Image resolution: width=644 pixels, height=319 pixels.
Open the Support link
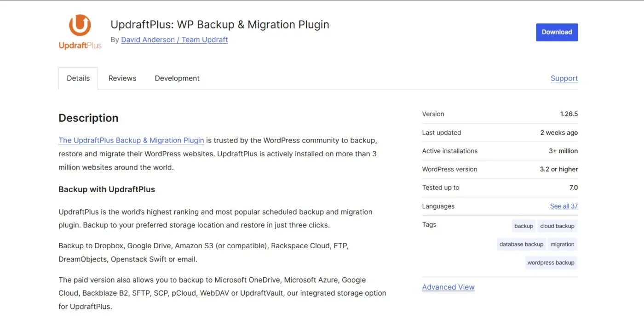point(564,78)
